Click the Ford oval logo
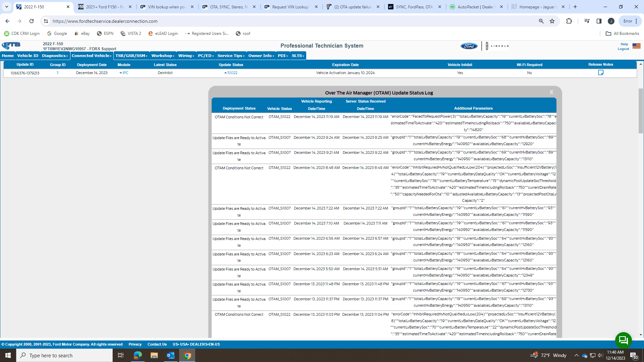Screen dimensions: 644x362 pos(469,46)
